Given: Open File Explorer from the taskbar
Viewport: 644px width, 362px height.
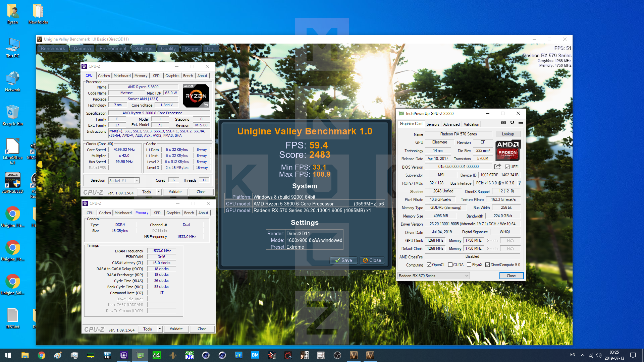Looking at the screenshot, I should pyautogui.click(x=25, y=355).
